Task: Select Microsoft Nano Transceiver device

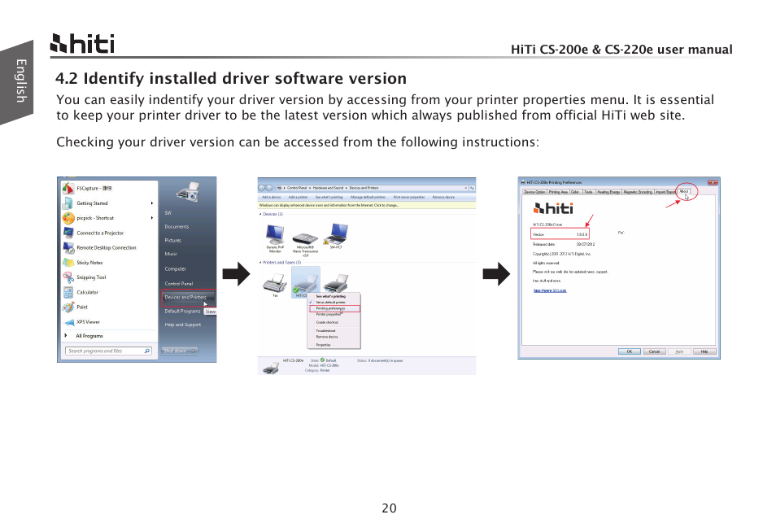Action: [305, 238]
